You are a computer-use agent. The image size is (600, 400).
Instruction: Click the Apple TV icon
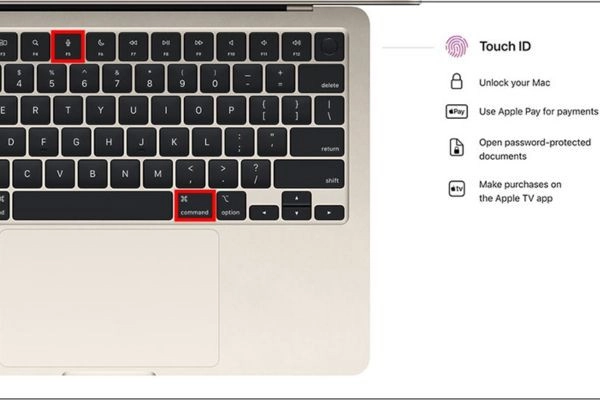(457, 189)
